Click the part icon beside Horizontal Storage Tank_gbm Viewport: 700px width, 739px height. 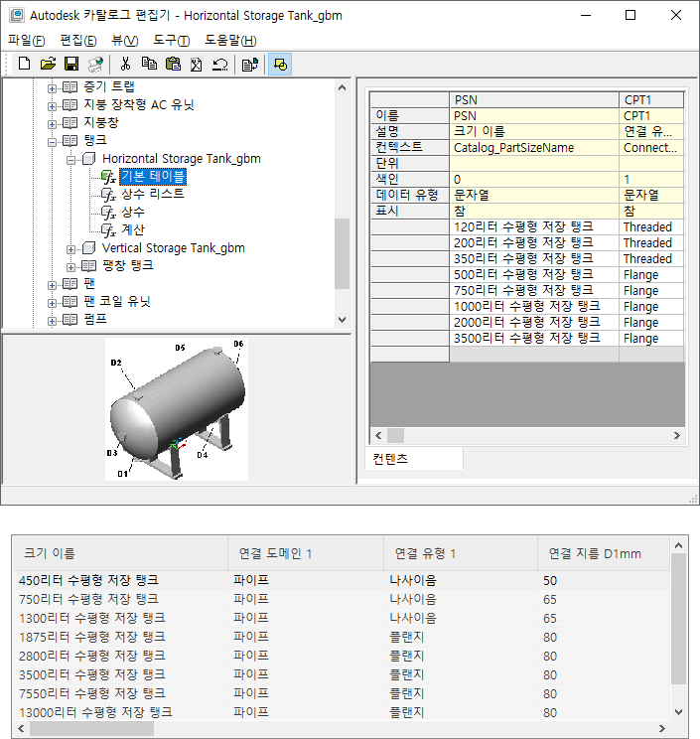tap(89, 158)
